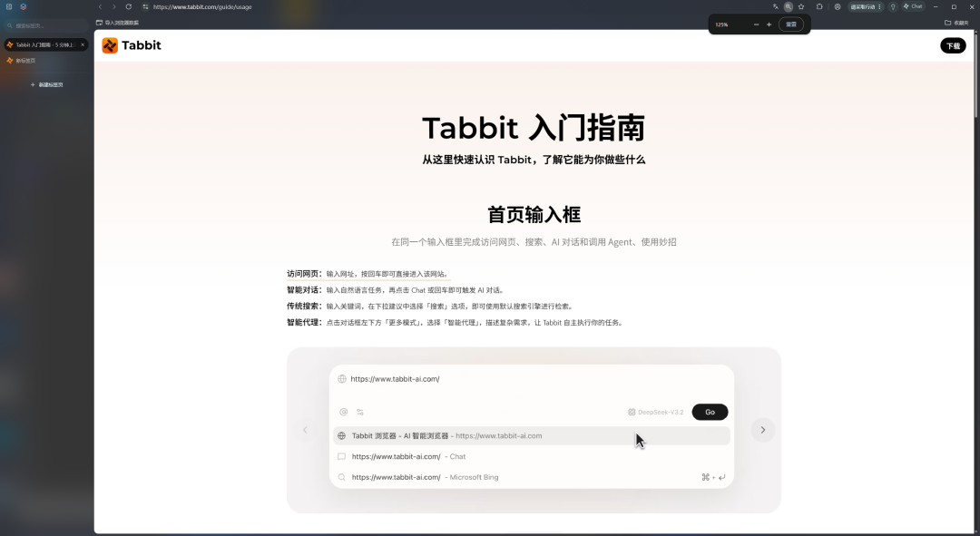Select the Microsoft Bing suggestion row
The image size is (980, 536).
531,477
